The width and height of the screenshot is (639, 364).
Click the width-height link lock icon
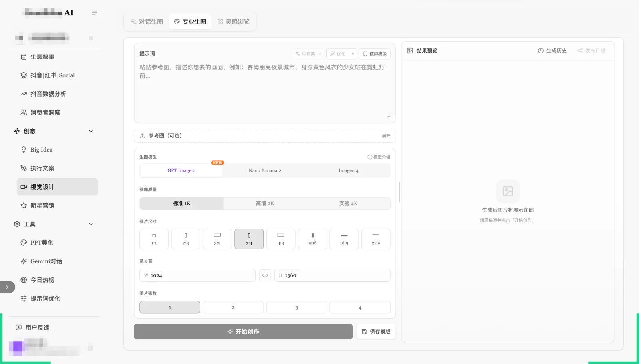265,275
